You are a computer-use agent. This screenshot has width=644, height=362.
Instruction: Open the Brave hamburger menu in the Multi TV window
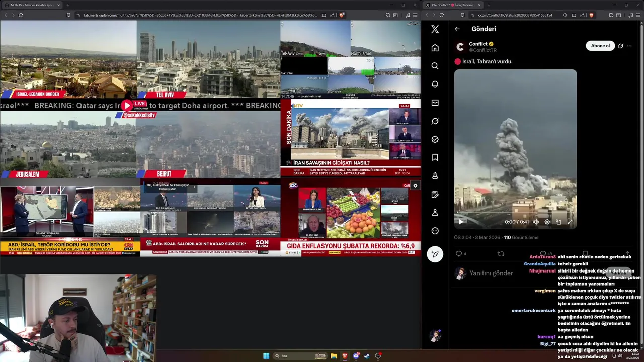[415, 15]
